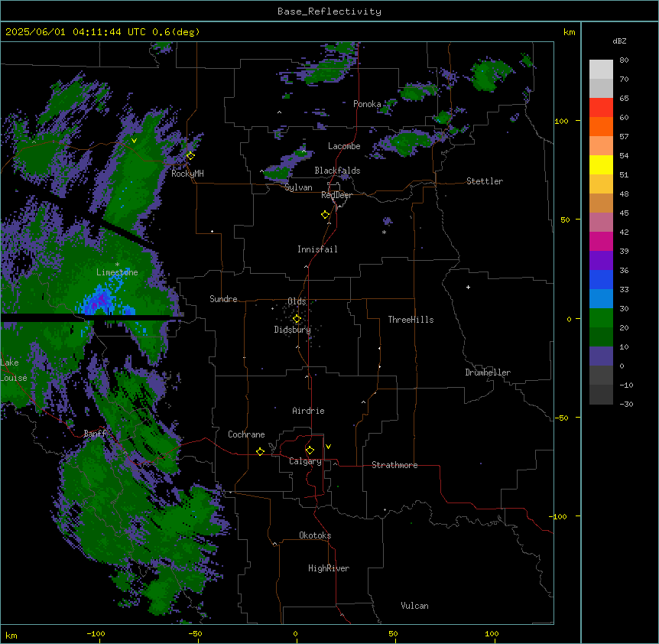Click the Limestone label

click(117, 272)
